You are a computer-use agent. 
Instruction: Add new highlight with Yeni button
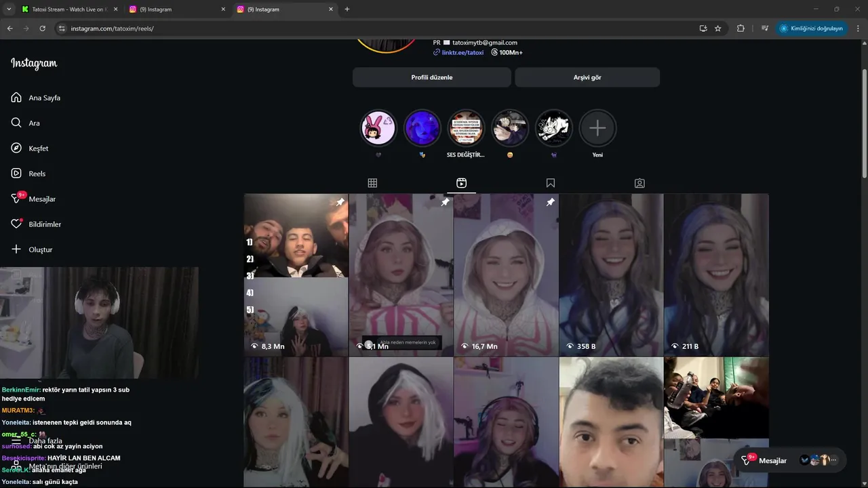(597, 128)
